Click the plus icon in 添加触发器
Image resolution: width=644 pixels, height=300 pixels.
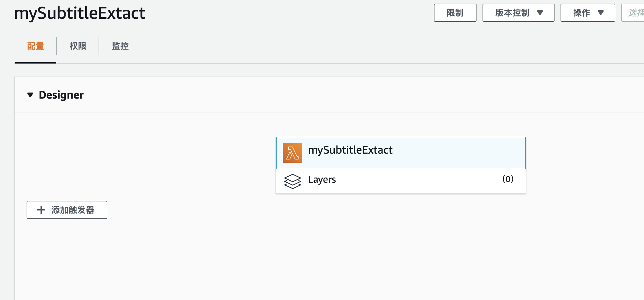tap(41, 210)
